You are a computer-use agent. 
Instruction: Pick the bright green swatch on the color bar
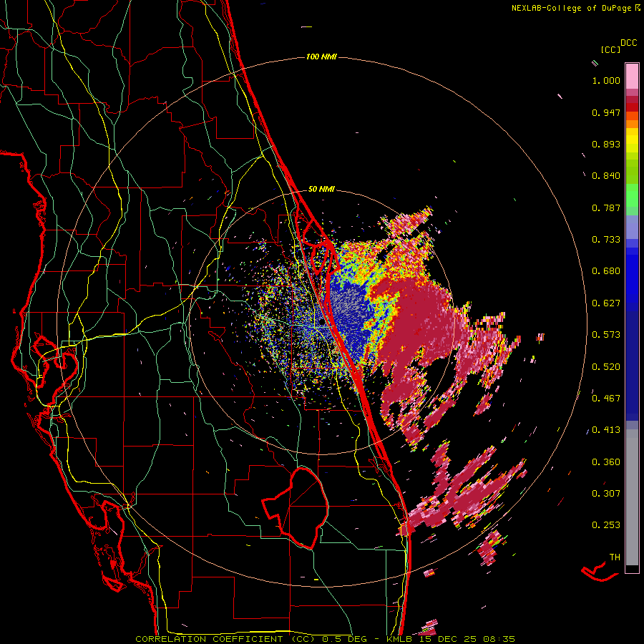pos(632,195)
